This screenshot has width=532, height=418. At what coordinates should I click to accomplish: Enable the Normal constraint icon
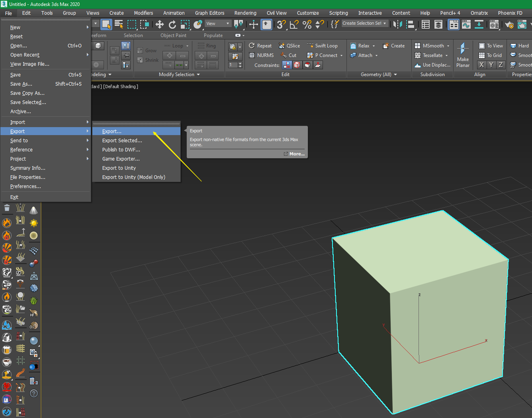[318, 65]
